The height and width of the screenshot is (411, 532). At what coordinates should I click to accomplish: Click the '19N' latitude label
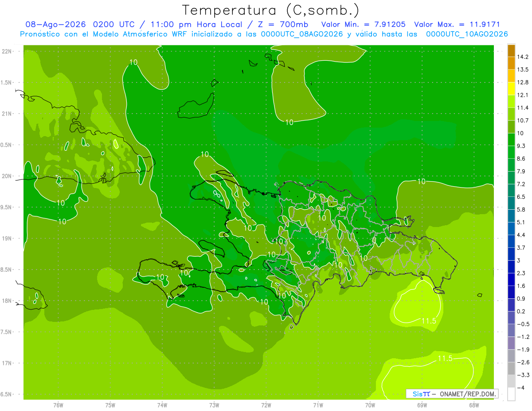click(8, 239)
